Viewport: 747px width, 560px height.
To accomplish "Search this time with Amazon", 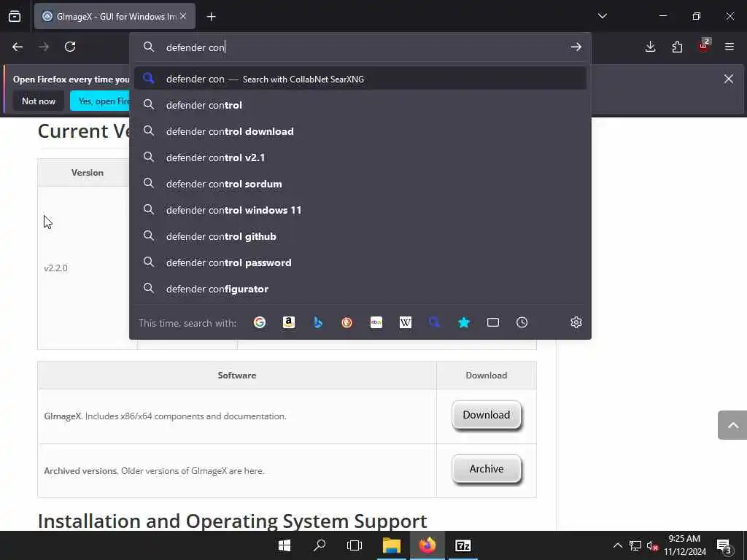I will (289, 322).
